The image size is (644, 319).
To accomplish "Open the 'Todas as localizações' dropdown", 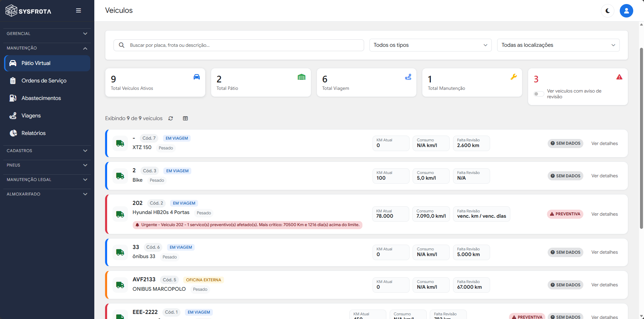I will point(558,45).
